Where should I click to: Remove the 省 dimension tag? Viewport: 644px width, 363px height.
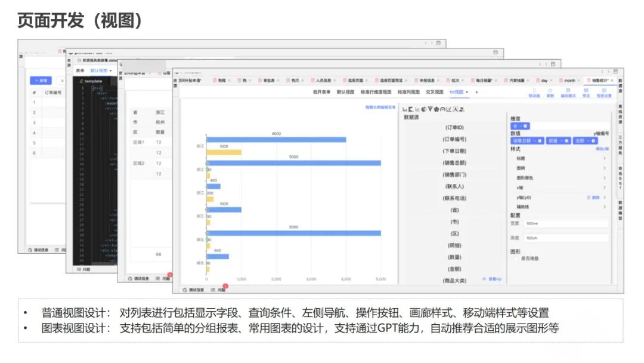[525, 126]
